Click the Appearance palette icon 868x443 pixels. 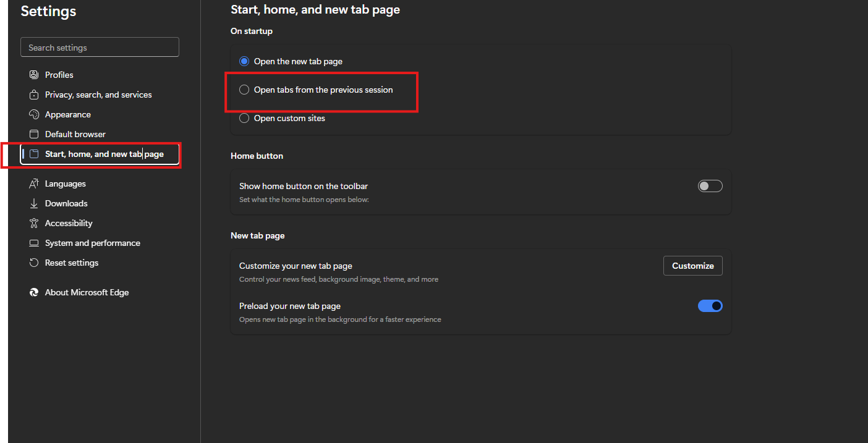34,114
